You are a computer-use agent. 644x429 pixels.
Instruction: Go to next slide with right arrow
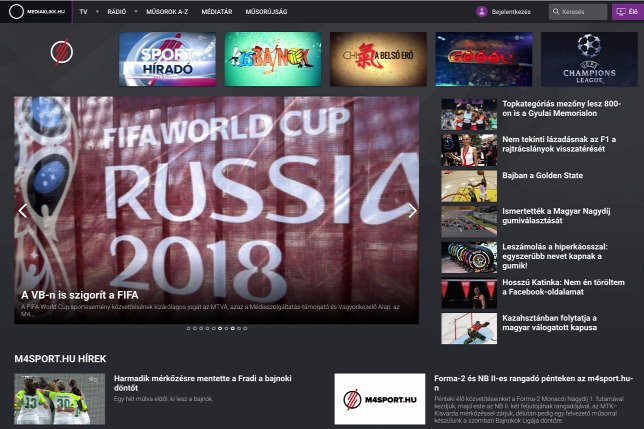click(x=412, y=211)
